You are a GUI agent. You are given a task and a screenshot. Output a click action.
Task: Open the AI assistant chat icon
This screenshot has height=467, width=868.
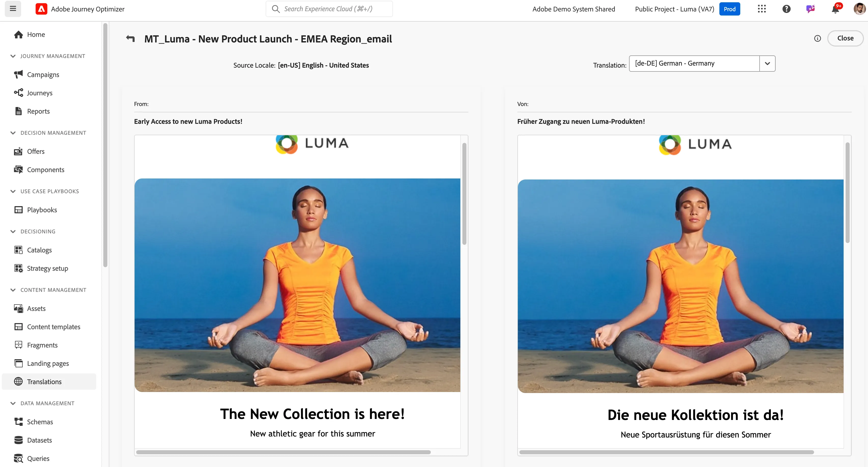coord(810,9)
